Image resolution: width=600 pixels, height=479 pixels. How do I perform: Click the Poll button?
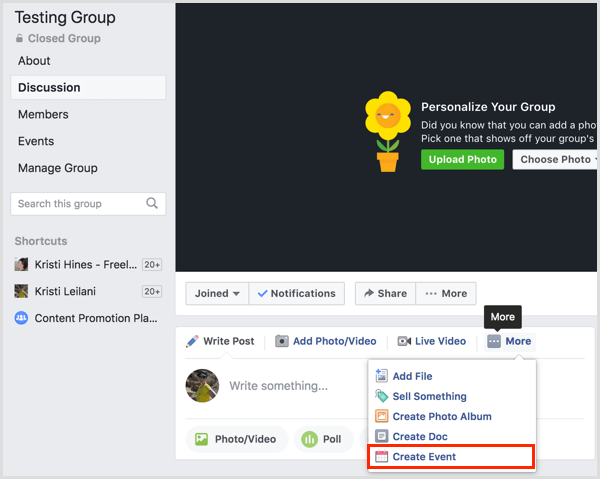(x=323, y=439)
